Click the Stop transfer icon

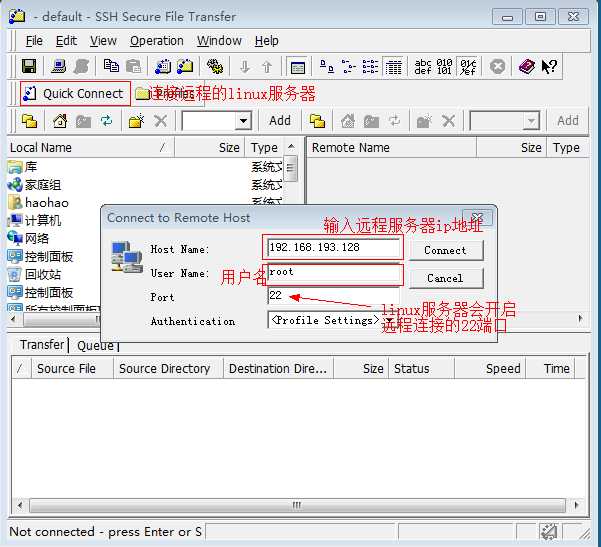click(497, 67)
